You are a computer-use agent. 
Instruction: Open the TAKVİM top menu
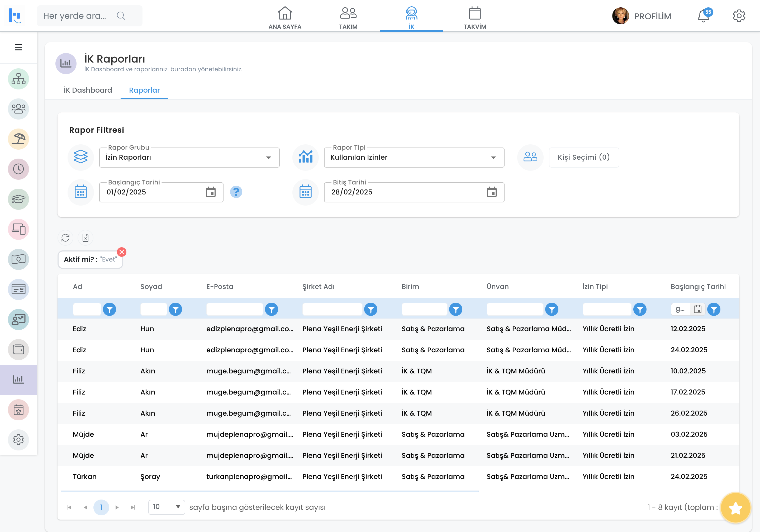coord(475,18)
